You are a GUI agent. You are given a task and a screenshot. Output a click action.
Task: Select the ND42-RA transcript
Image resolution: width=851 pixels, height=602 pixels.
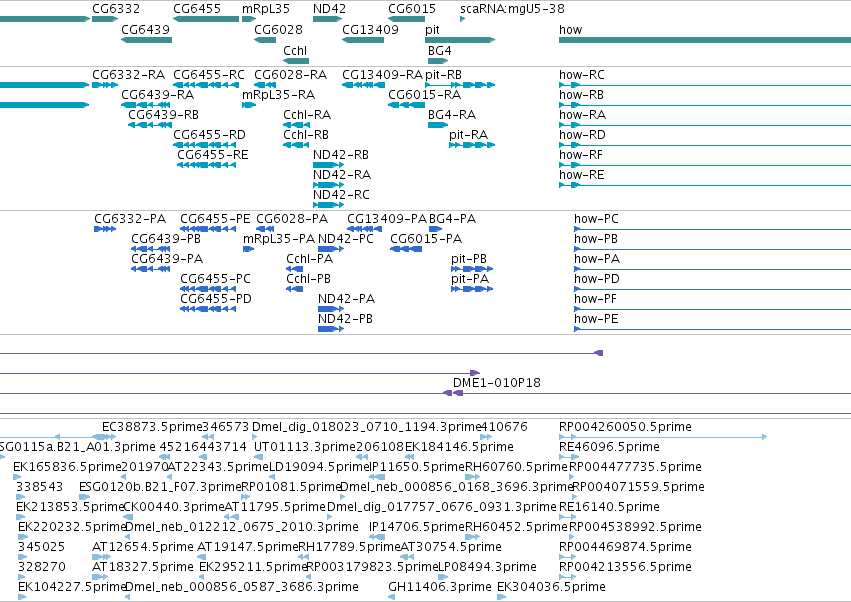(x=342, y=175)
